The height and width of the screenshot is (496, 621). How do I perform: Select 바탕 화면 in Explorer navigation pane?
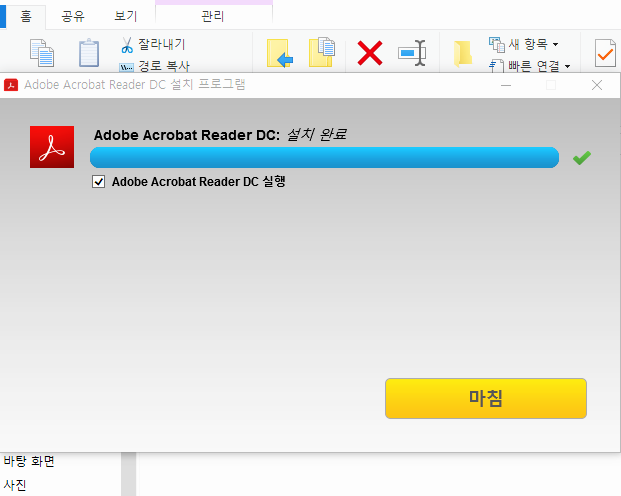click(x=29, y=461)
